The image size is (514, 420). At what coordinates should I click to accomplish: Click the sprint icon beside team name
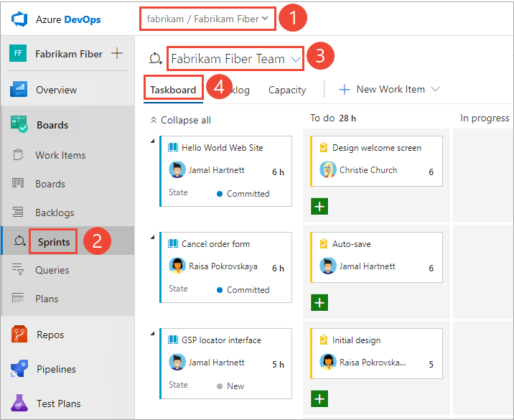click(155, 59)
